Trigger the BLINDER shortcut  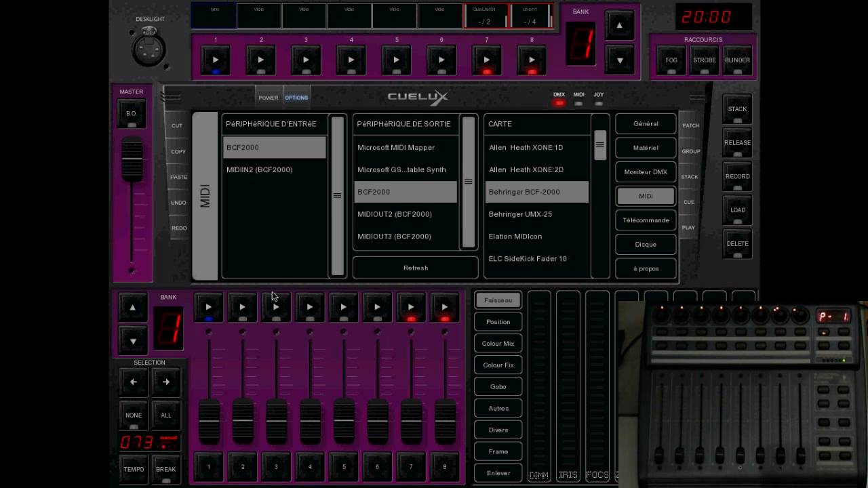click(x=737, y=60)
